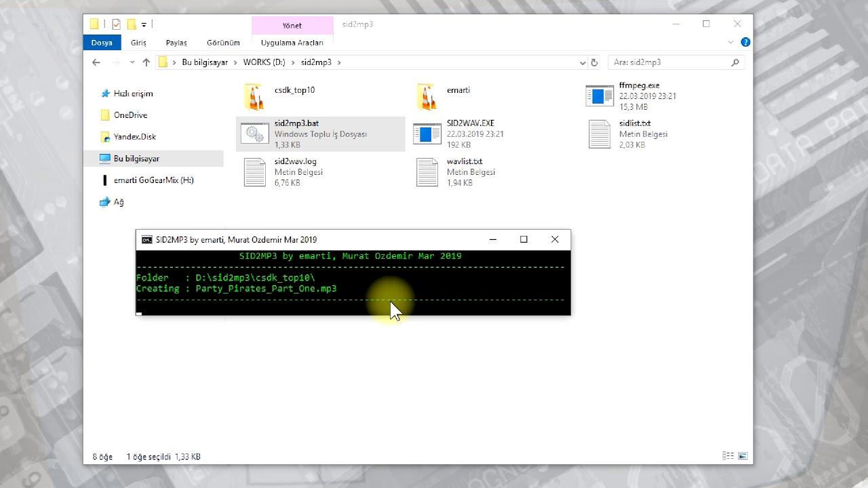Click the Ağ network icon
Image resolution: width=868 pixels, height=488 pixels.
click(105, 202)
